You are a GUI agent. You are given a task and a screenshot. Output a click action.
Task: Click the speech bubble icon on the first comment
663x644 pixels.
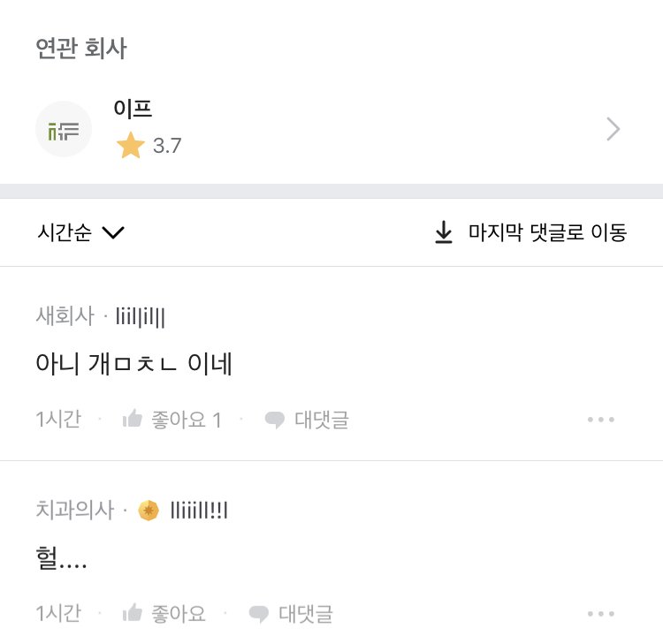coord(275,420)
